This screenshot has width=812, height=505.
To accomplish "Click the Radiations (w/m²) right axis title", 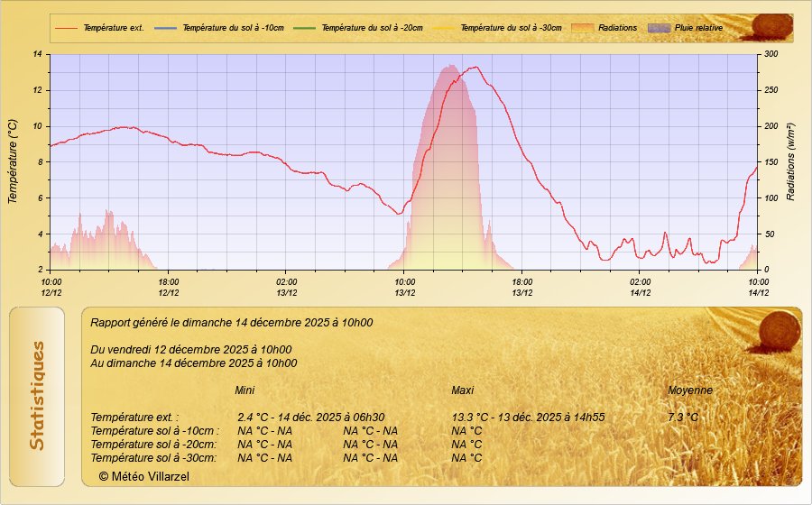I will coord(790,161).
